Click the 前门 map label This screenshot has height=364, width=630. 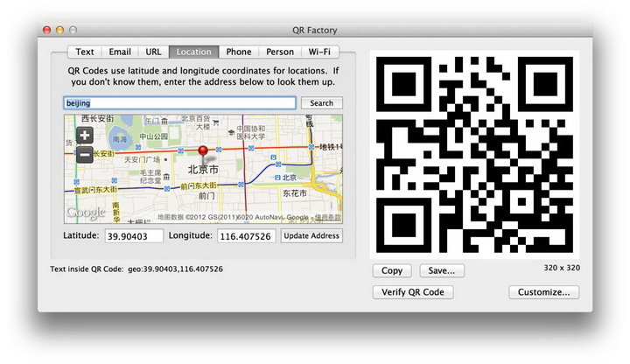point(206,196)
